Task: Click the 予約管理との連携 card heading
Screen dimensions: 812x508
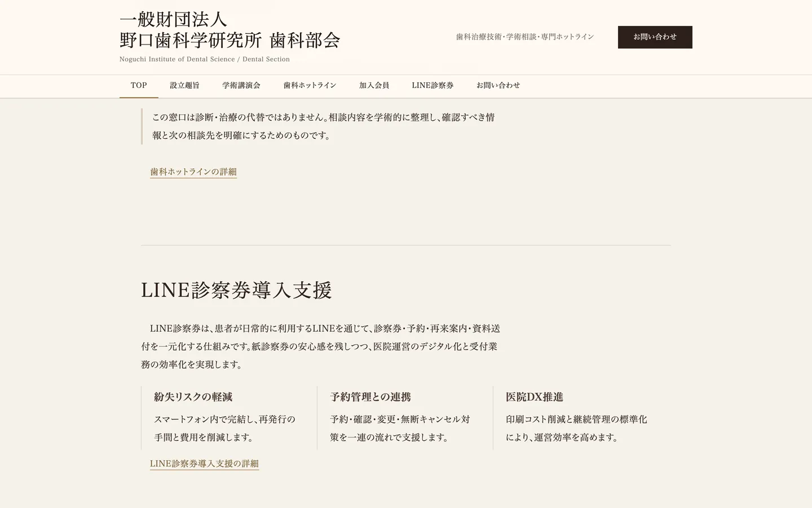Action: 370,397
